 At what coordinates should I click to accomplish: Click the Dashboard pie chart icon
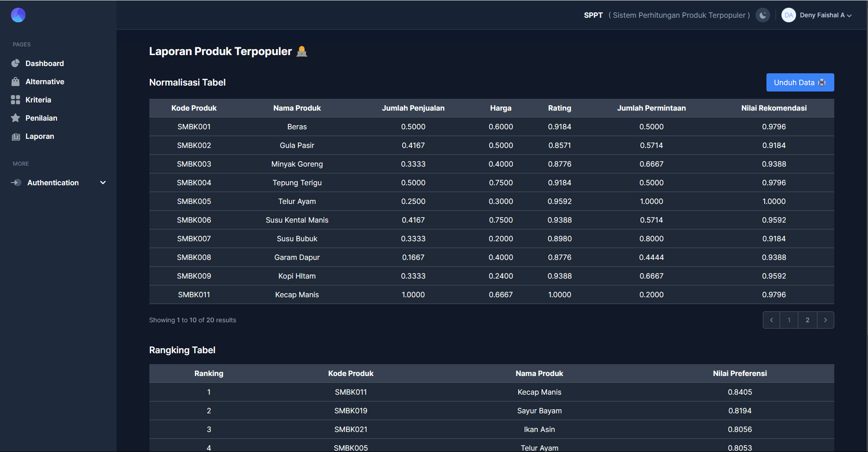point(15,63)
